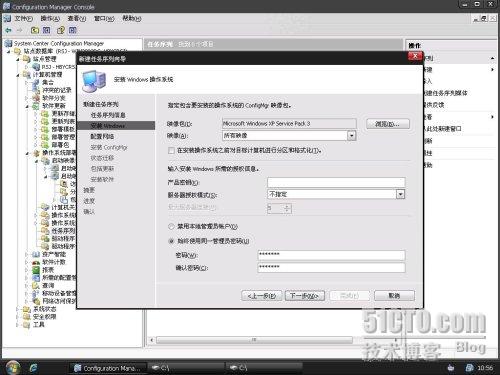Click the 取消 cancel button
This screenshot has width=500, height=375.
click(x=394, y=296)
